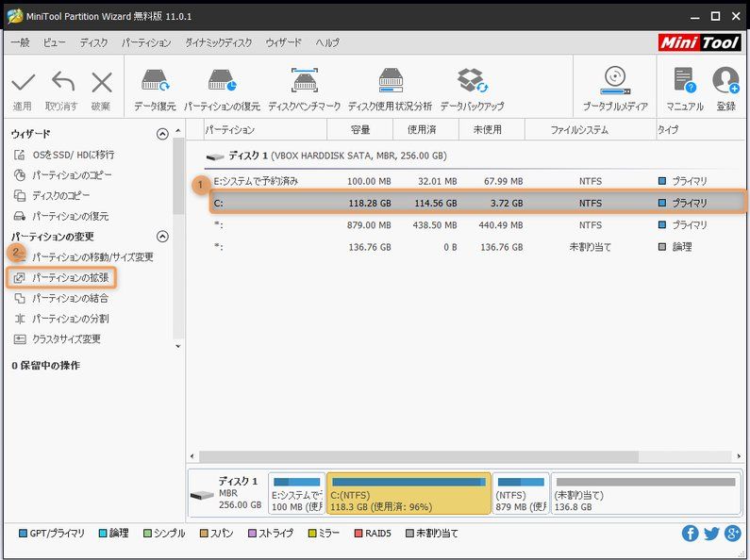Collapse the Wizard (ウィザード) section
Image resolution: width=750 pixels, height=560 pixels.
162,134
